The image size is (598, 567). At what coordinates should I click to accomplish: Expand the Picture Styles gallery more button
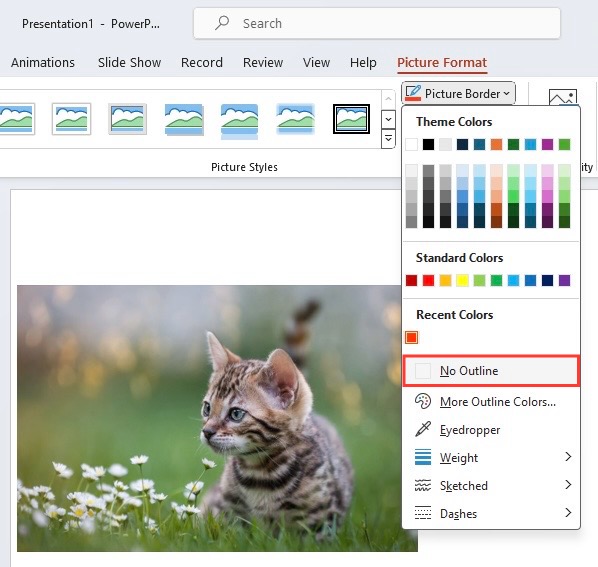[x=388, y=138]
